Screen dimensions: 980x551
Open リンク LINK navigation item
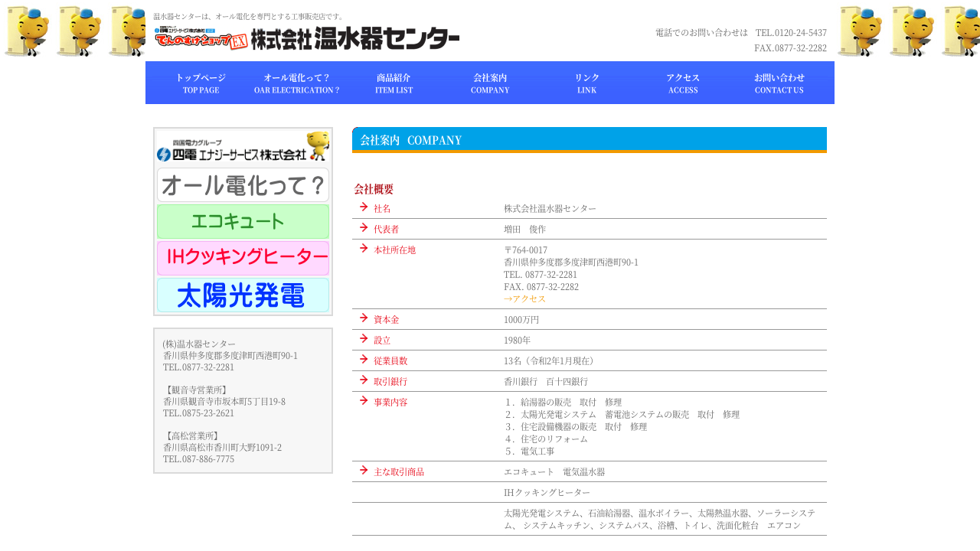tap(586, 83)
